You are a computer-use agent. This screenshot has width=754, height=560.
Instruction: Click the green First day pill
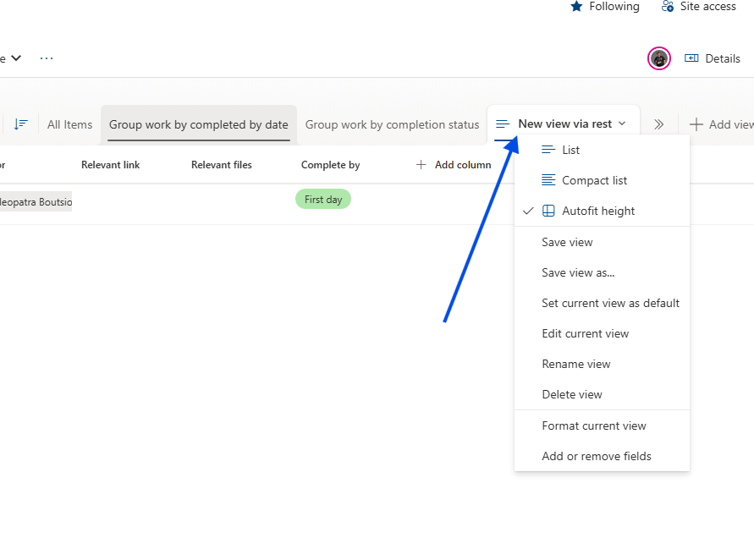323,200
